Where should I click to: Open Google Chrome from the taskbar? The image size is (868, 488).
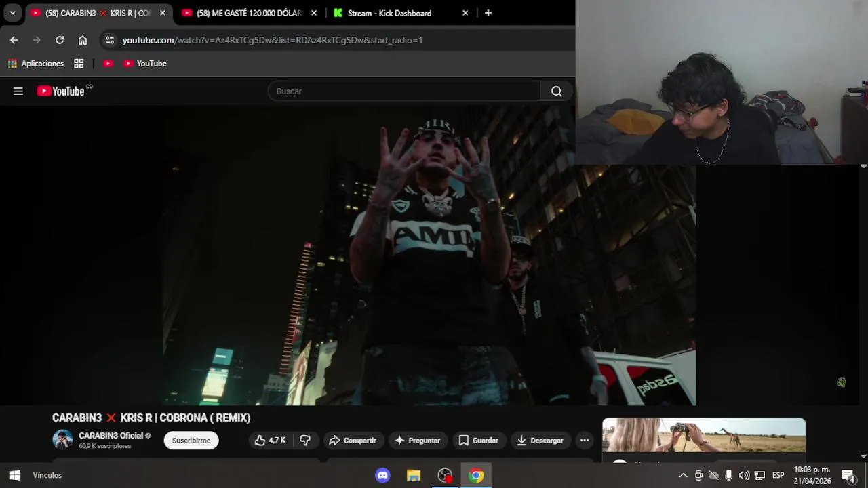[x=476, y=475]
